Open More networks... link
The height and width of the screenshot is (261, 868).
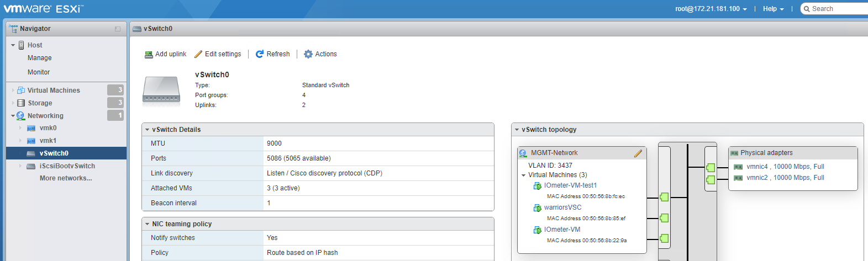tap(66, 178)
